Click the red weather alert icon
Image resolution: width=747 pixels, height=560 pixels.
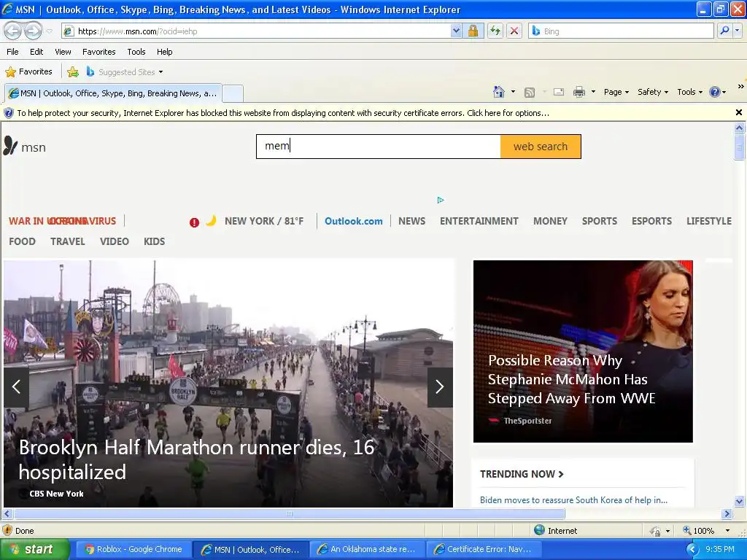pos(194,222)
